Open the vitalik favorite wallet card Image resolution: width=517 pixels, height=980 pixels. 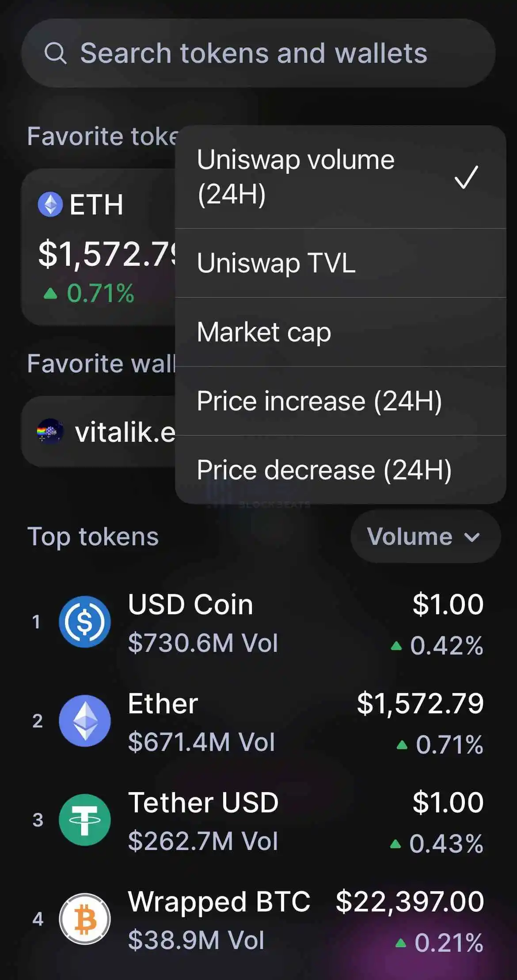(x=98, y=431)
